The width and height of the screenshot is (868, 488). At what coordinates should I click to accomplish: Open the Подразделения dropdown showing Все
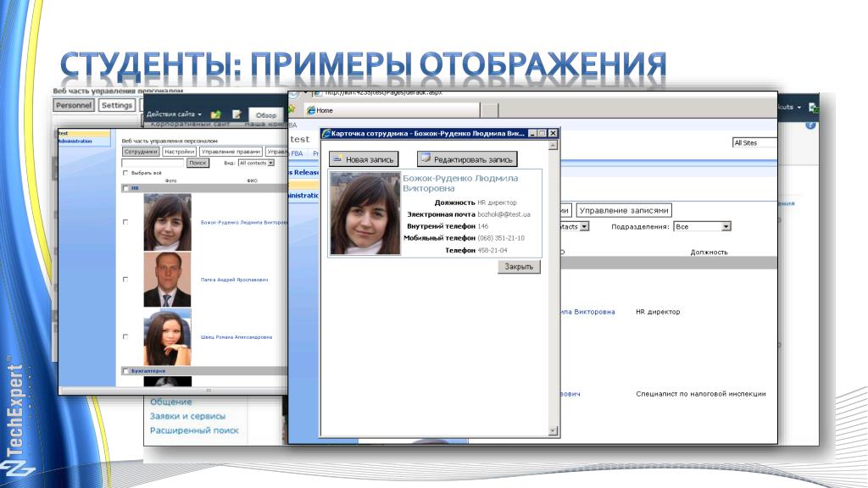(702, 226)
